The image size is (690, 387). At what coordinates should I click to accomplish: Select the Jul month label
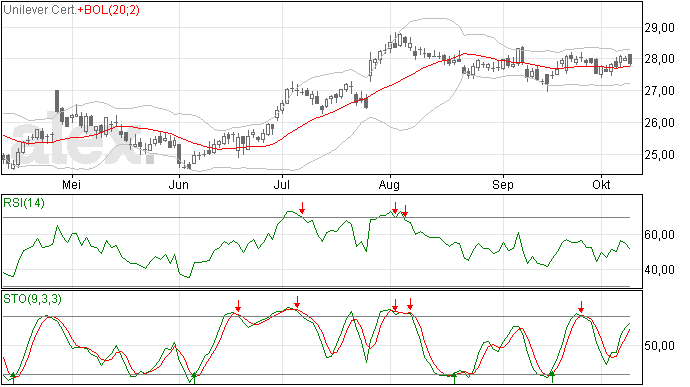(x=282, y=184)
